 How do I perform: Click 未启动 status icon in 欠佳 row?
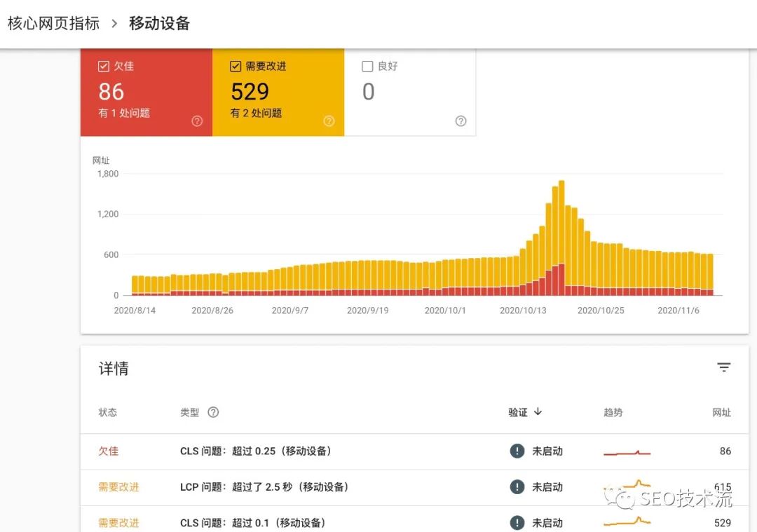coord(517,451)
